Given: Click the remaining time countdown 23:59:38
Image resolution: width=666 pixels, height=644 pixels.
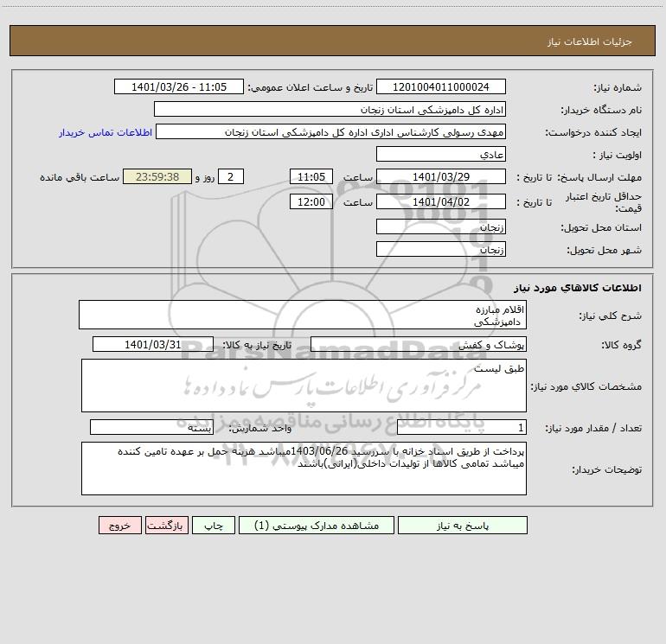Looking at the screenshot, I should [x=157, y=176].
